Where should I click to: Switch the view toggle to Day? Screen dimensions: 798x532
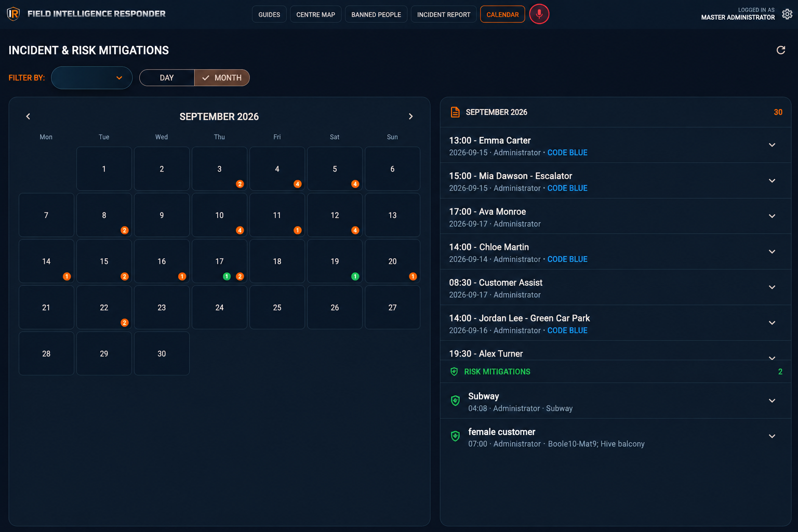point(167,78)
